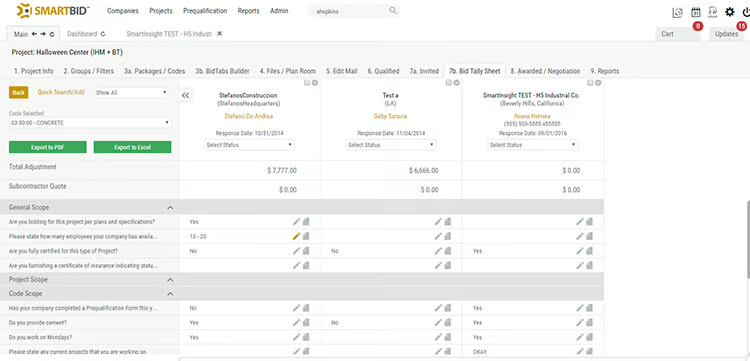Check the StefanosConstruccion column checkbox

click(x=307, y=83)
